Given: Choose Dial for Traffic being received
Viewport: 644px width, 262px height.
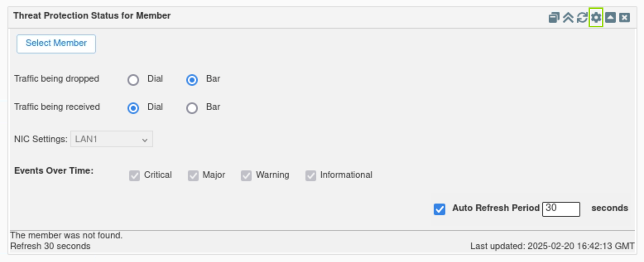Looking at the screenshot, I should click(x=133, y=108).
